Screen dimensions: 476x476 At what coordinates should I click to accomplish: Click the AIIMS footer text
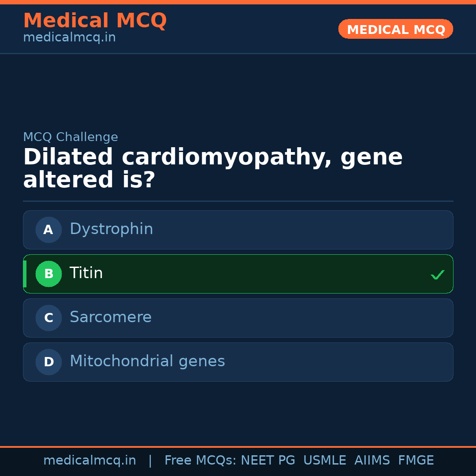[372, 461]
